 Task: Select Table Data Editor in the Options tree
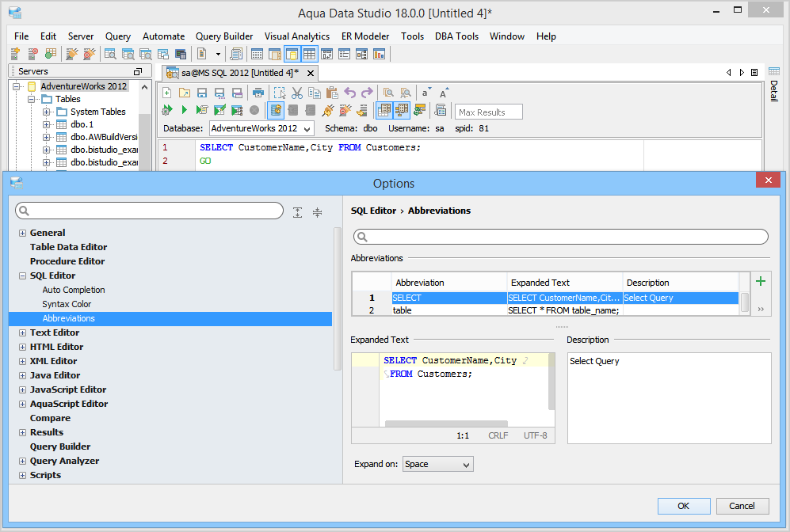tap(68, 247)
